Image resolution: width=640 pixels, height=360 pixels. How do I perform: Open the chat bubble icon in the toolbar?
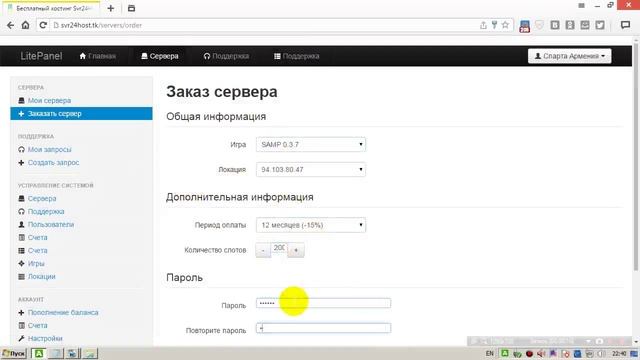point(625,25)
